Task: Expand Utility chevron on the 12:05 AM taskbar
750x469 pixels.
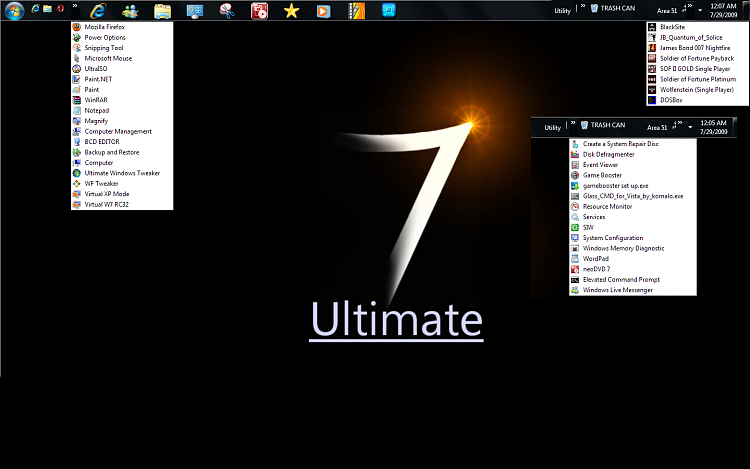Action: click(x=573, y=123)
